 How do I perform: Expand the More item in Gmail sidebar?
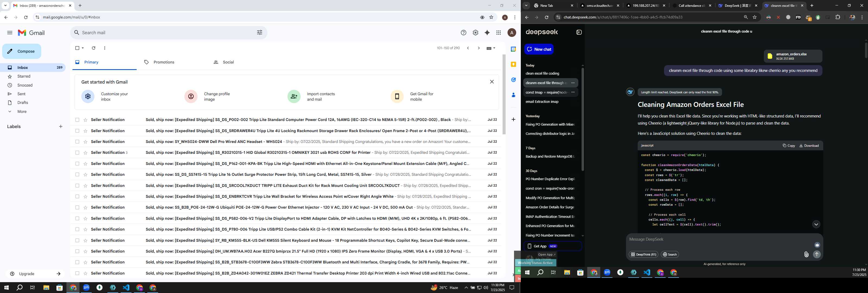point(22,112)
